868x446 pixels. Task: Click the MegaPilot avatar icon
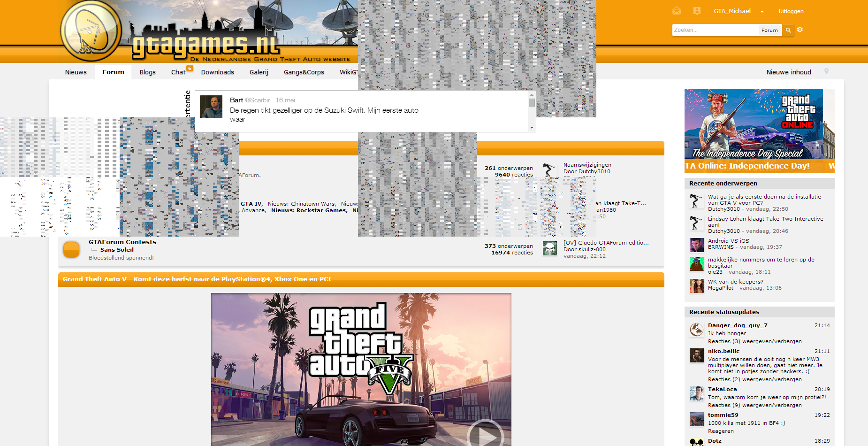696,286
